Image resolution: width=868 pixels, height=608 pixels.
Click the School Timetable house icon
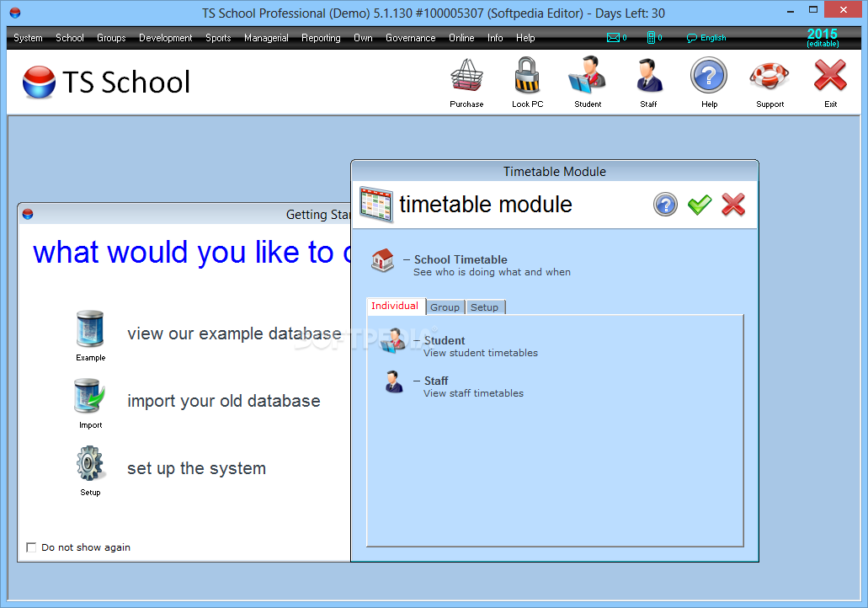point(382,260)
